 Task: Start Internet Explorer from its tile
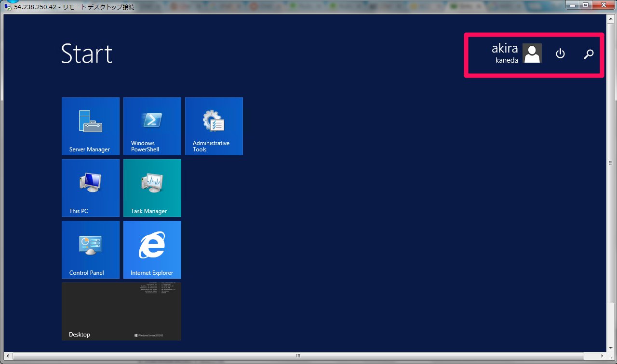point(152,250)
